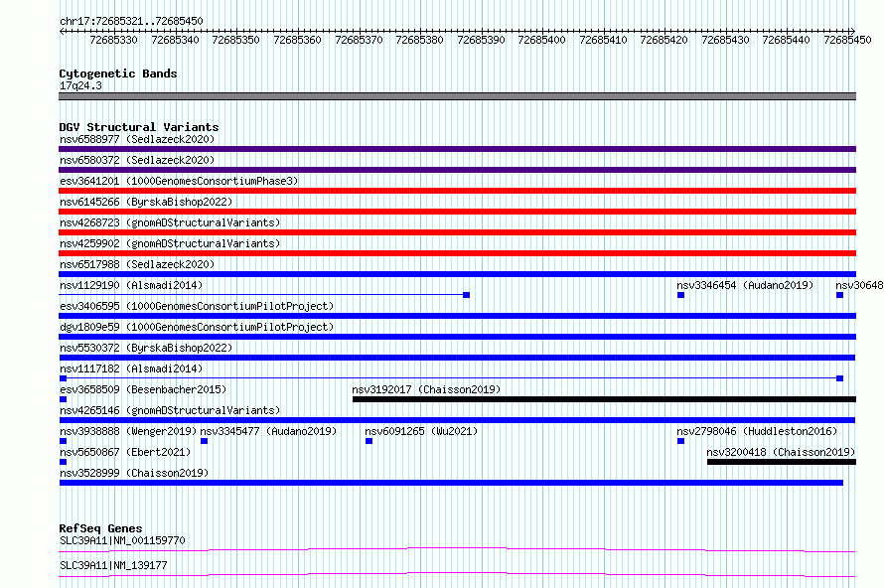Click the nsv6588977 (Sedlazeck2020) variant label
Image resolution: width=884 pixels, height=588 pixels.
coord(137,139)
